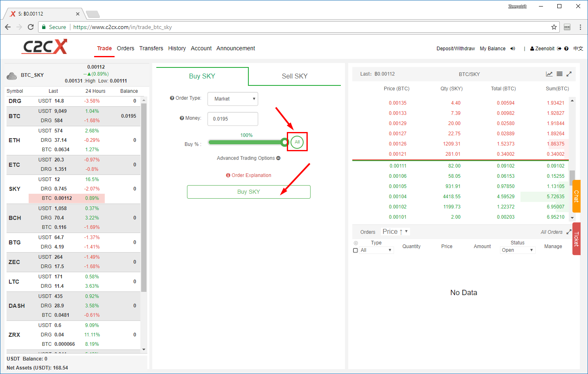Click the browser extension icon beside the star
Screen dimensions: 588x374
point(567,27)
